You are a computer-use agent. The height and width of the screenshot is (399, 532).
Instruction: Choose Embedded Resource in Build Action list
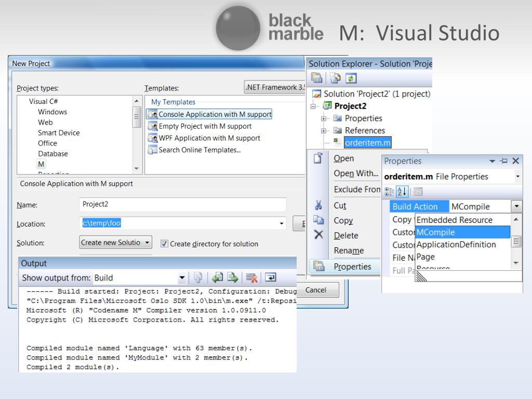pyautogui.click(x=463, y=220)
